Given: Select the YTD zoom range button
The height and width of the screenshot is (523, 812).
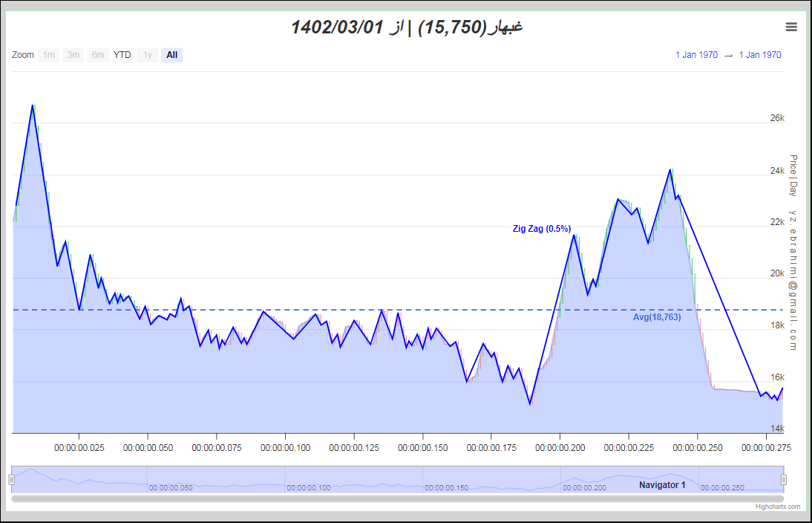Looking at the screenshot, I should 122,55.
